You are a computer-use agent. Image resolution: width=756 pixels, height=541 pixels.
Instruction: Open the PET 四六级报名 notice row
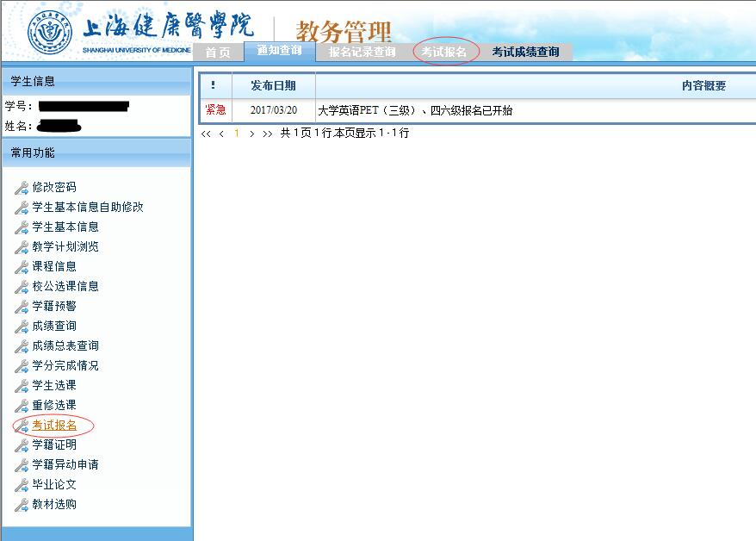[x=415, y=111]
